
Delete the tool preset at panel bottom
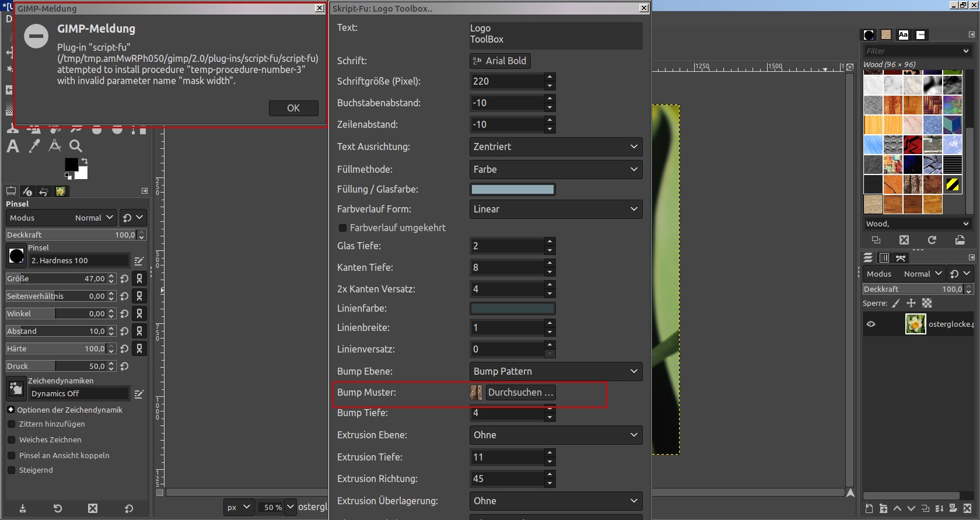93,508
